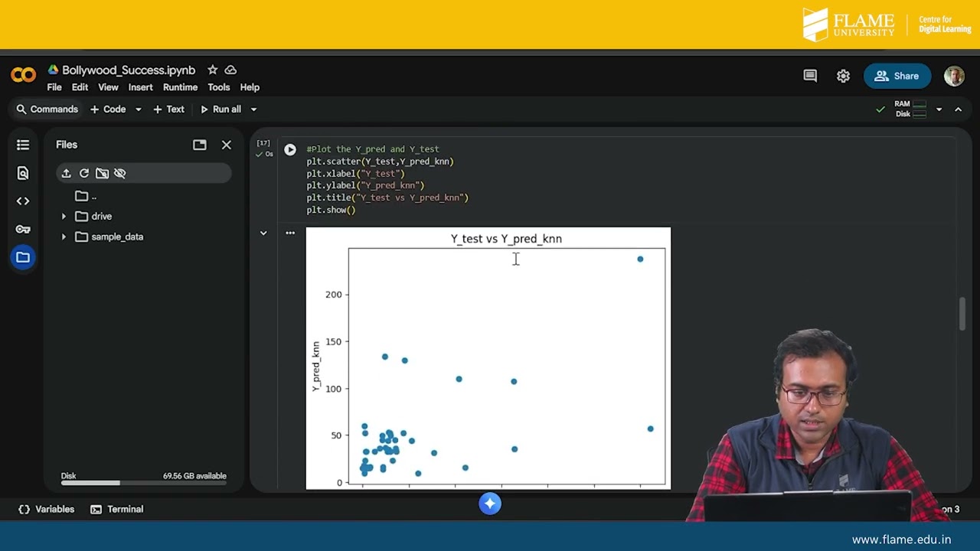Open the output cell options menu

pyautogui.click(x=290, y=233)
